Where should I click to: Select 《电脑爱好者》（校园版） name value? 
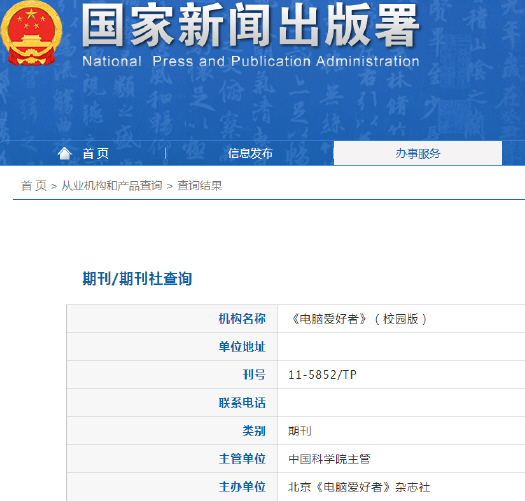click(358, 319)
